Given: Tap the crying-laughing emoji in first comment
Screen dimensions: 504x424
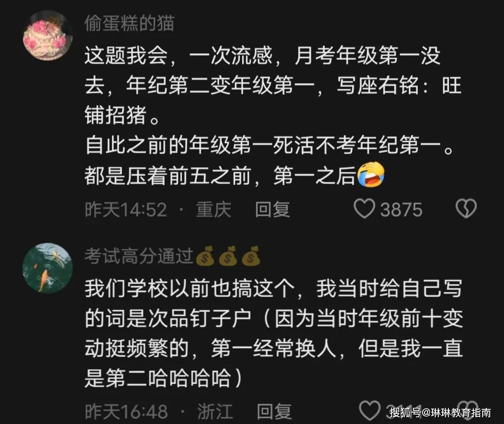Looking at the screenshot, I should 371,174.
